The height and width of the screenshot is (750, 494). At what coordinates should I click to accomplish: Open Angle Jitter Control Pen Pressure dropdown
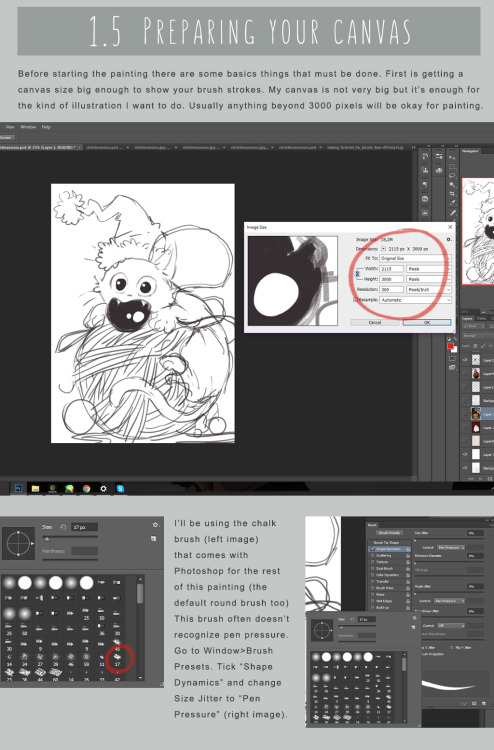tap(450, 601)
